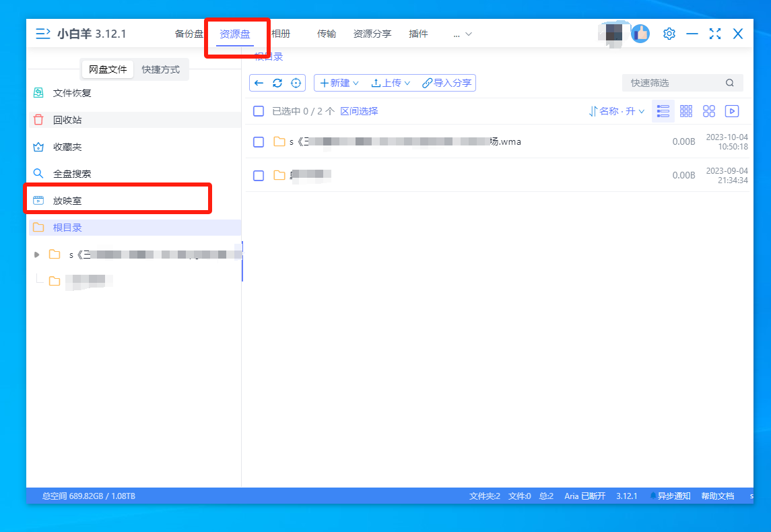Click the search magnifier in filter box
771x532 pixels.
730,83
